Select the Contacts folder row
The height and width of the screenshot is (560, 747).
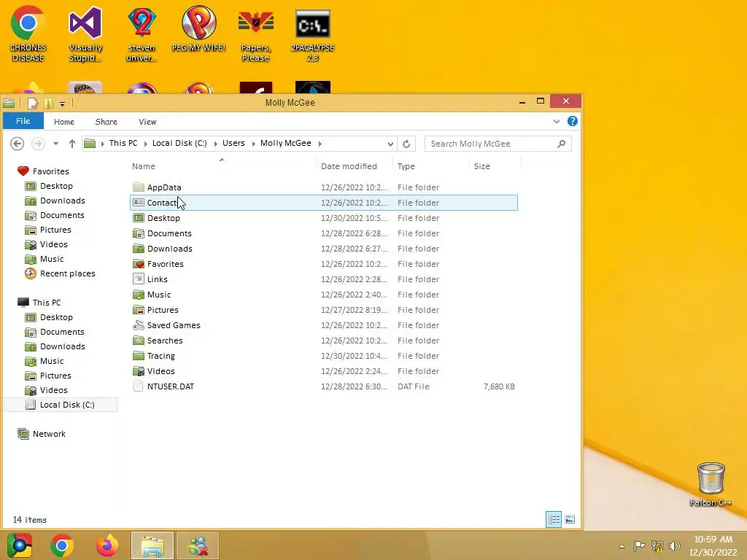pyautogui.click(x=324, y=203)
